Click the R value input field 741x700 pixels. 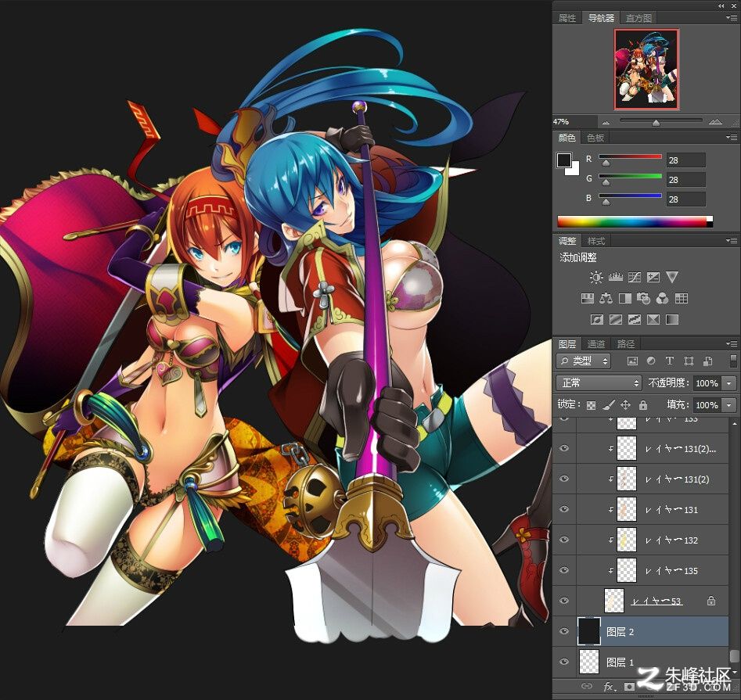685,160
